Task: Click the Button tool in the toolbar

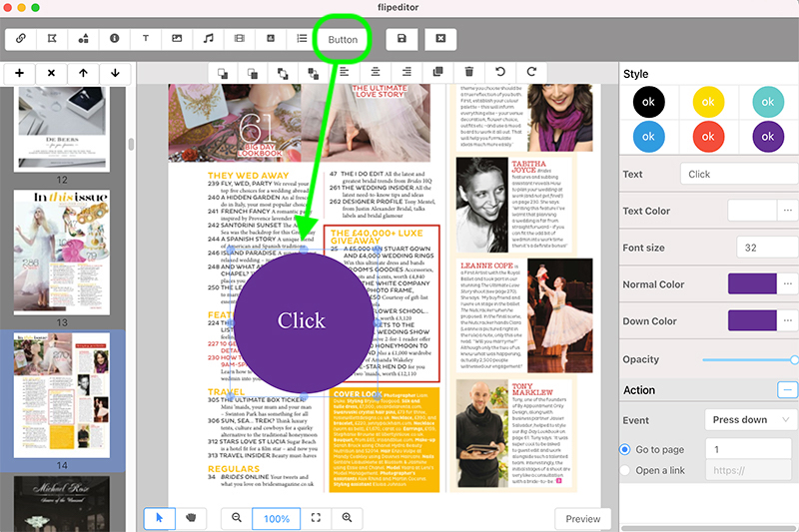Action: click(343, 39)
